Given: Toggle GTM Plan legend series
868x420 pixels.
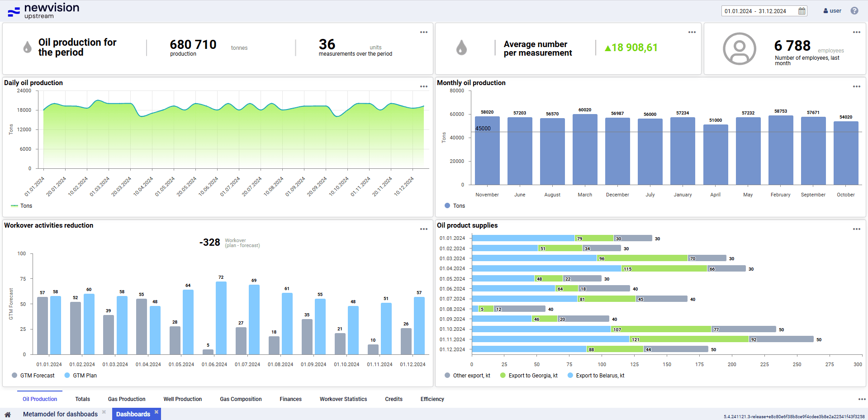Looking at the screenshot, I should [x=81, y=376].
